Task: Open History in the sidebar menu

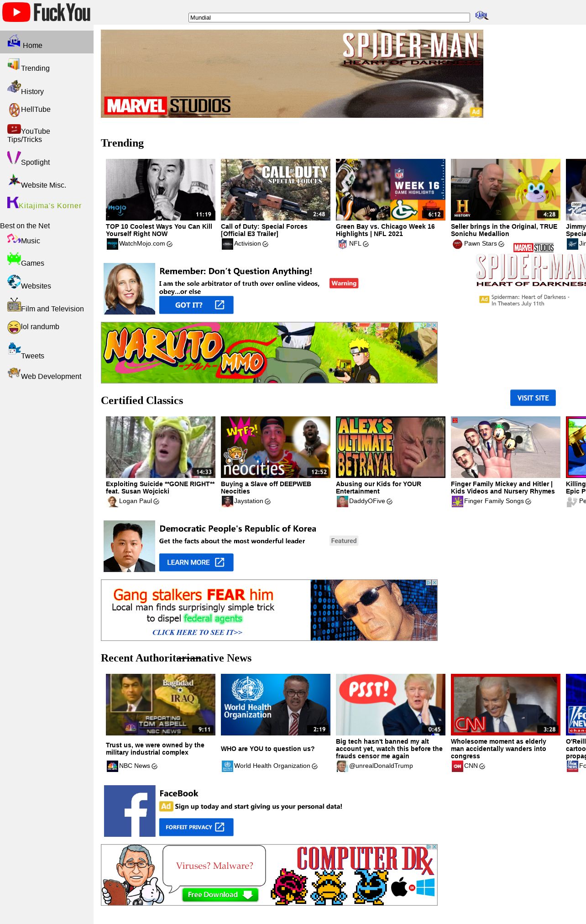Action: click(32, 92)
